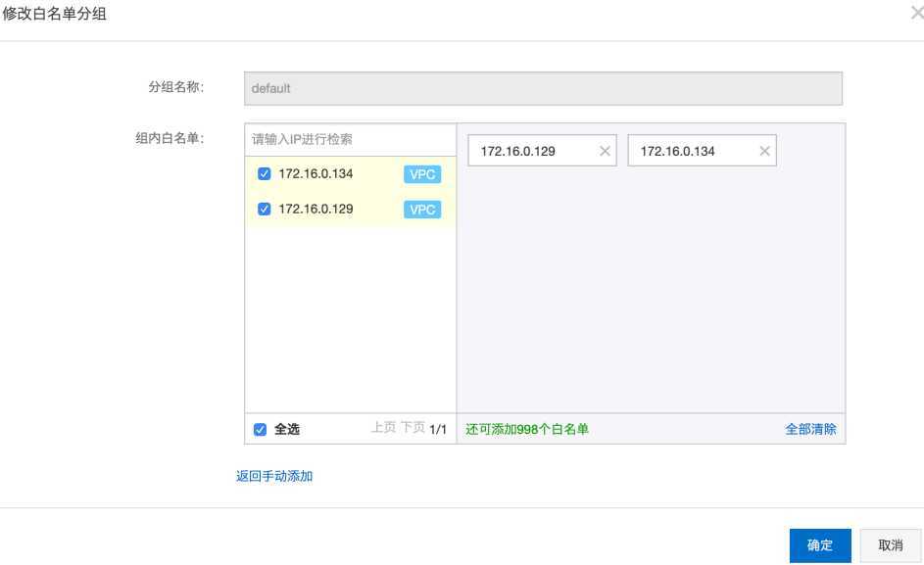
Task: Click the VPC badge beside 172.16.0.129
Action: 422,210
